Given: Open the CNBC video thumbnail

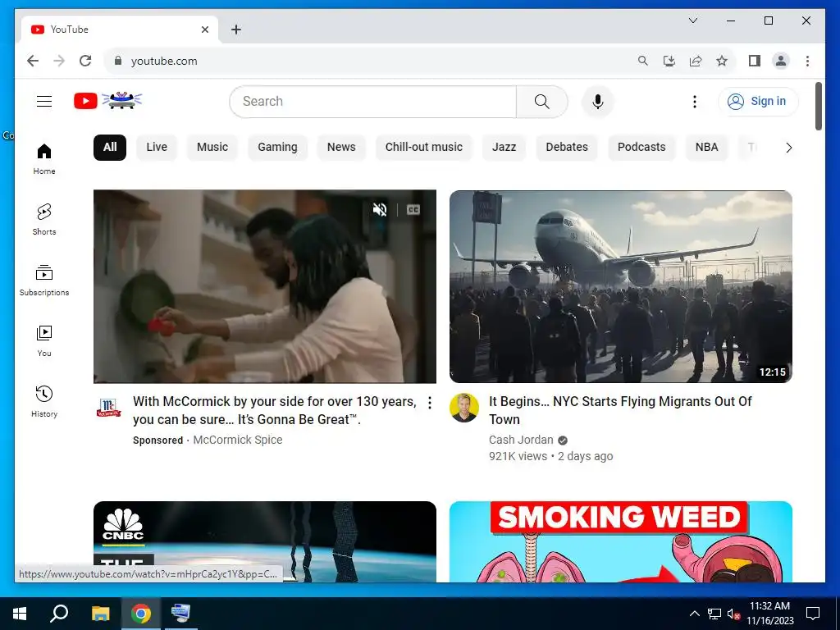Looking at the screenshot, I should click(x=265, y=541).
